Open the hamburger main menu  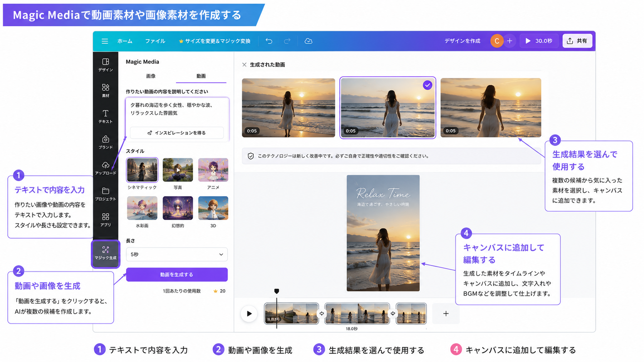[x=105, y=41]
